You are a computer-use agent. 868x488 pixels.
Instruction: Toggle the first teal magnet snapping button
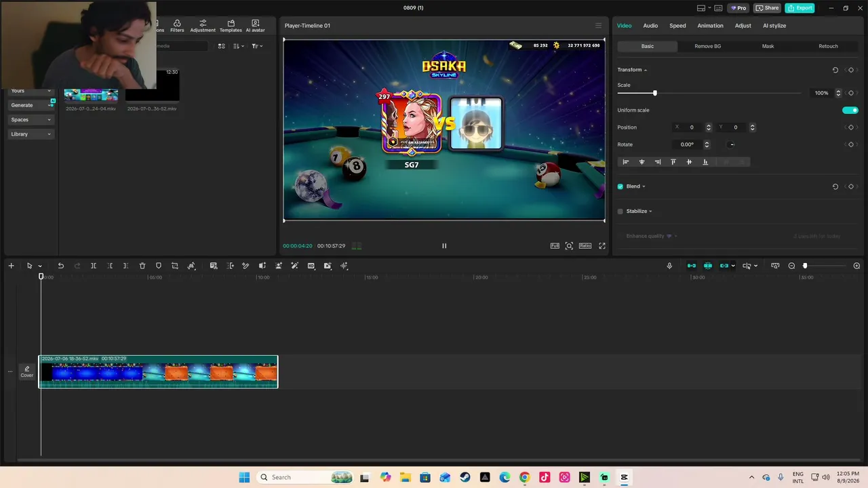pos(692,266)
